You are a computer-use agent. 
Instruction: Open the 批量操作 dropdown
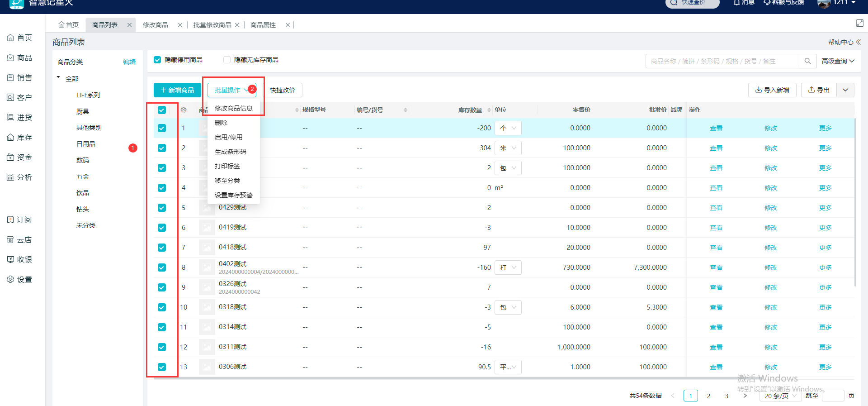pyautogui.click(x=232, y=90)
